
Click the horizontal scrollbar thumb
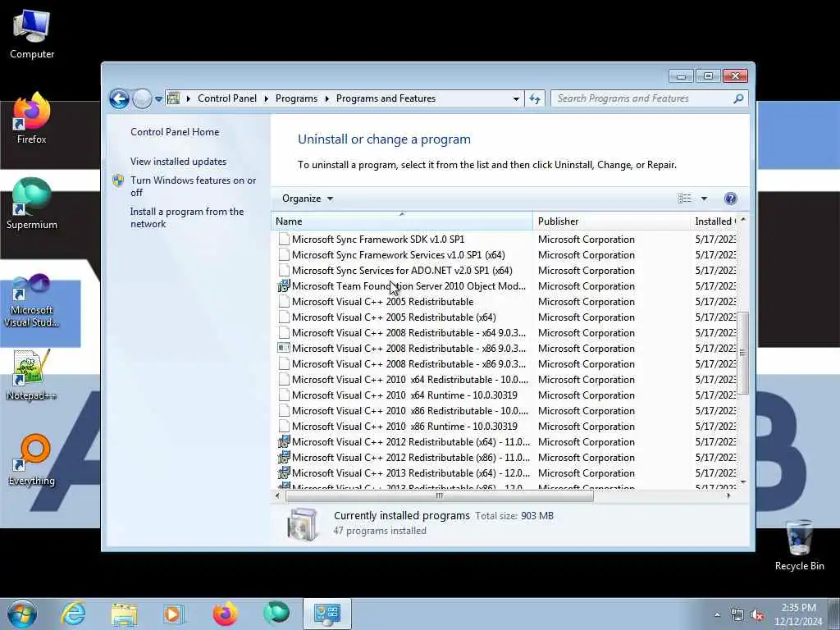[440, 496]
